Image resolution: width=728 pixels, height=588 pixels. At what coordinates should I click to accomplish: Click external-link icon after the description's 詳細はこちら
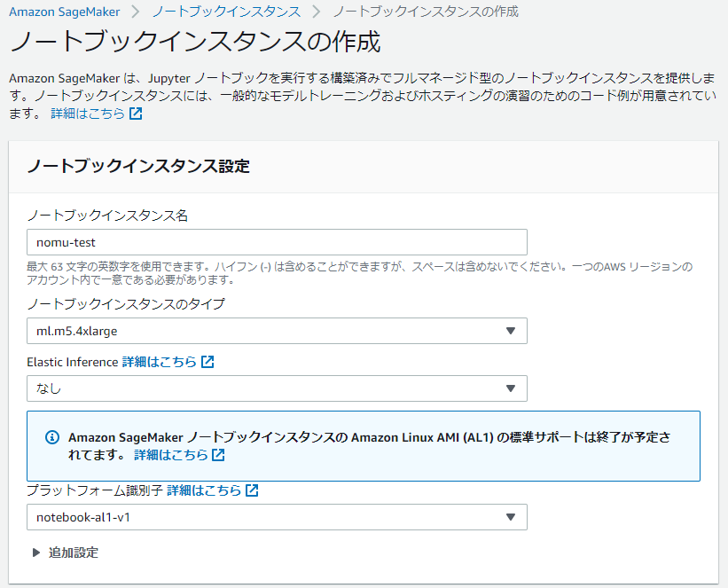coord(136,114)
